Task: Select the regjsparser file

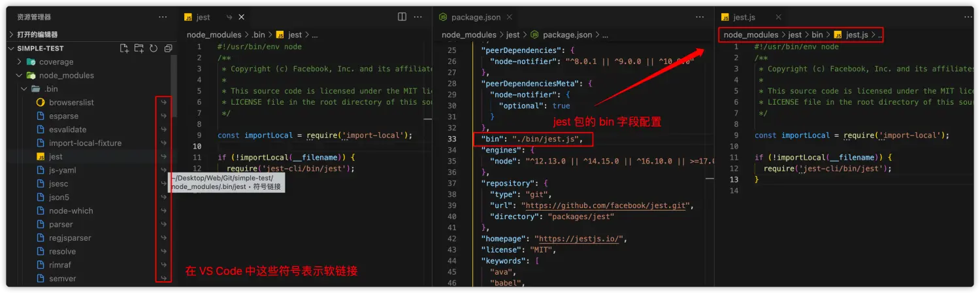Action: click(70, 238)
